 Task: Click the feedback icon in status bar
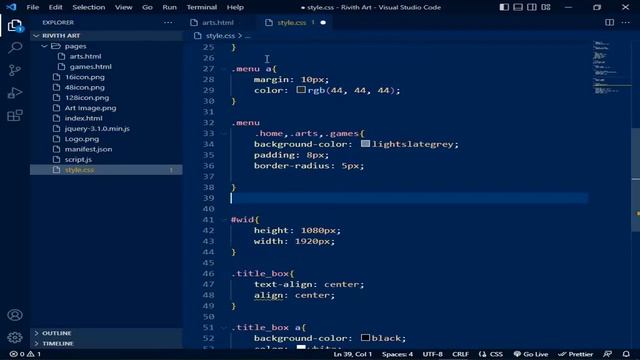click(x=607, y=354)
